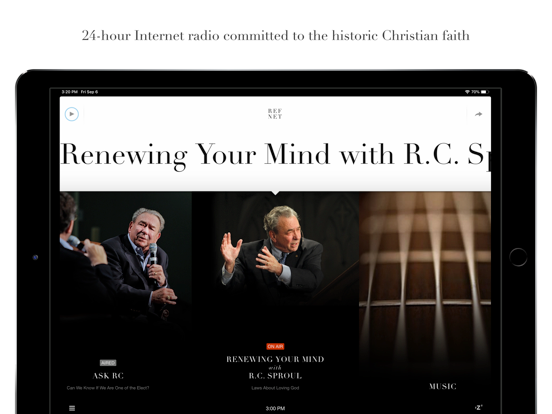
Task: Open the hamburger menu icon
Action: point(72,408)
